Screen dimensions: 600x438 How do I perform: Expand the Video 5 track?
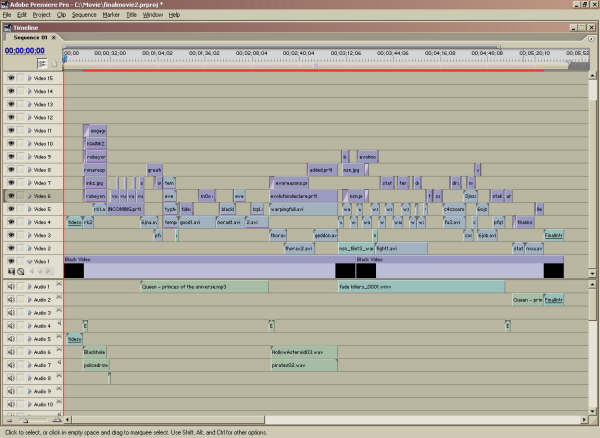[x=29, y=209]
